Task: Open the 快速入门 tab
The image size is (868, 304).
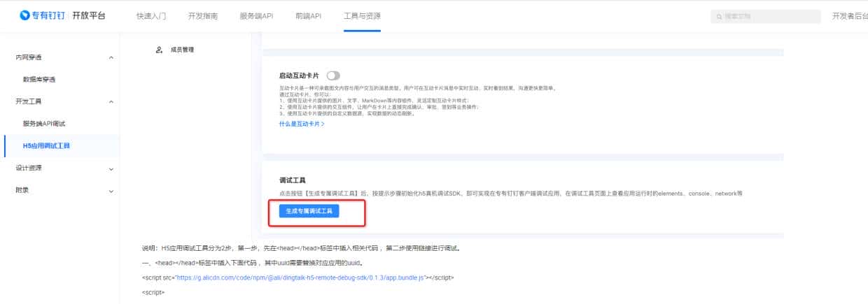Action: pyautogui.click(x=151, y=16)
